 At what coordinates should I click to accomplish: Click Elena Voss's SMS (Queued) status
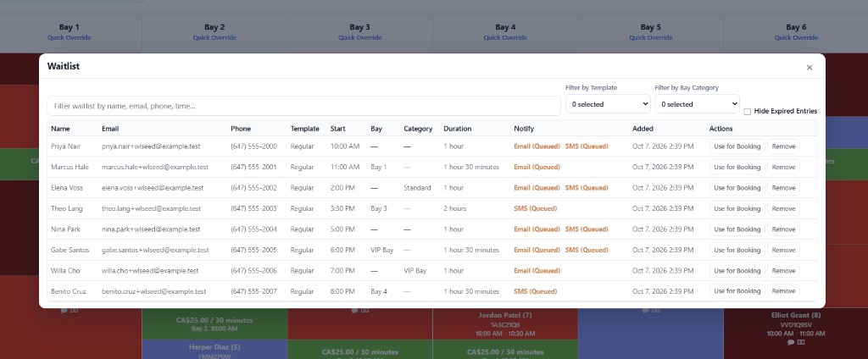point(587,188)
